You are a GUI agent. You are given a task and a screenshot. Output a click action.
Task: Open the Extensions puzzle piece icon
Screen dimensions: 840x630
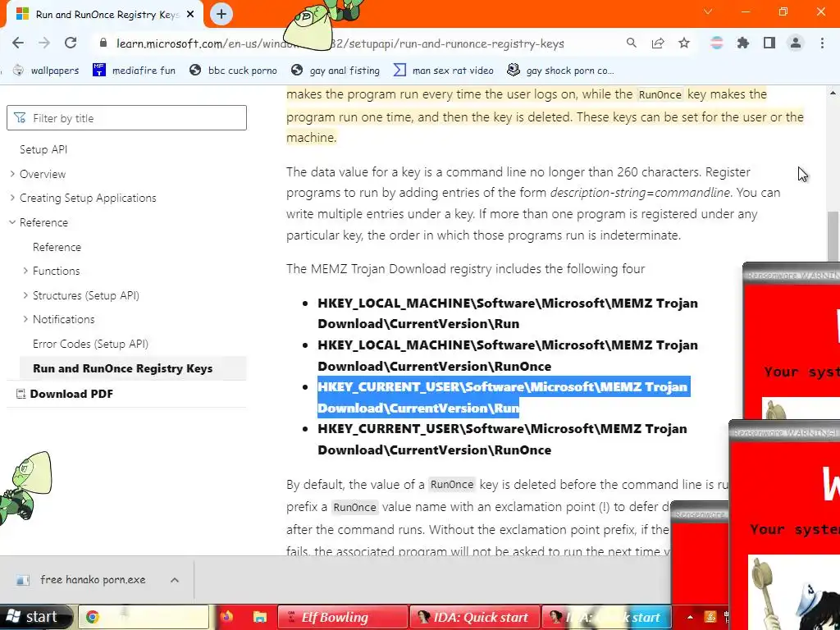(x=743, y=43)
